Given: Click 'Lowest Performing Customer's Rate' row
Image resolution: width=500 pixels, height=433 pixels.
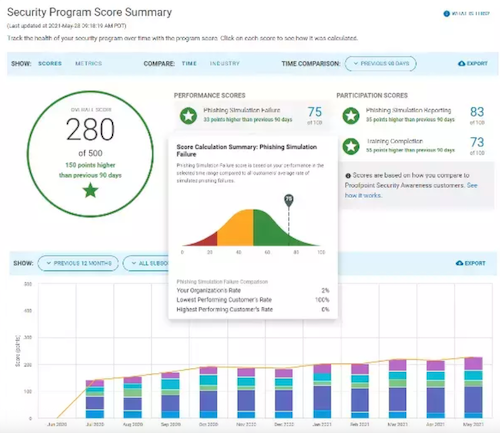Looking at the screenshot, I should (x=253, y=300).
